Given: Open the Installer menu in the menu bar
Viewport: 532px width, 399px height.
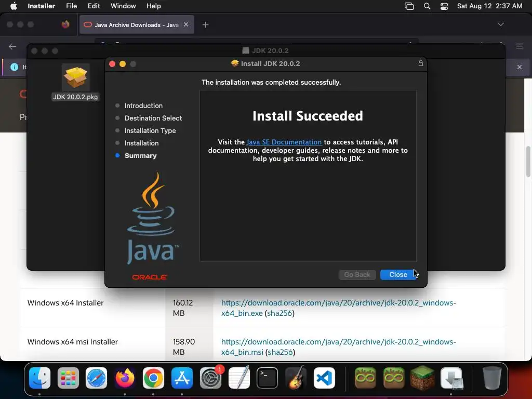Looking at the screenshot, I should click(x=41, y=6).
